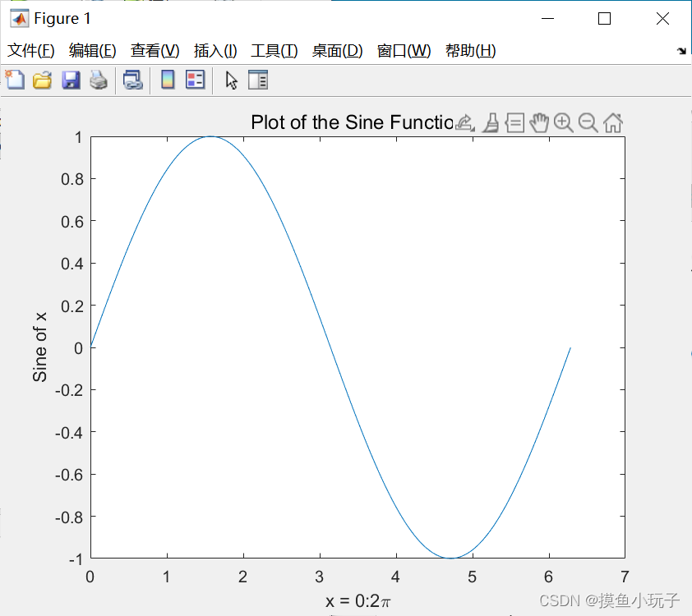This screenshot has height=616, width=692.
Task: Click the dock figure arrow
Action: [x=681, y=51]
